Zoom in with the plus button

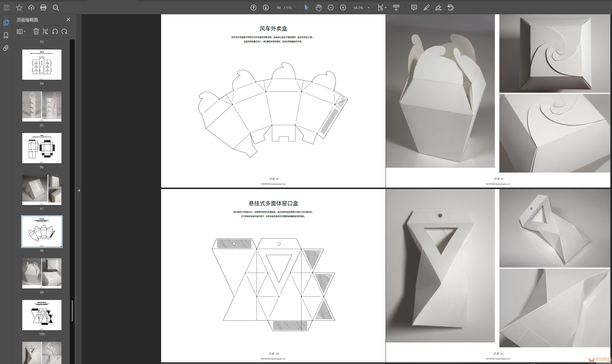tap(343, 8)
